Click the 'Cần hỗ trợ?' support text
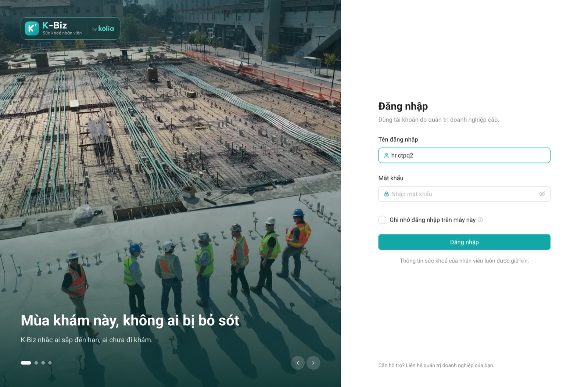Image resolution: width=588 pixels, height=387 pixels. [x=436, y=365]
